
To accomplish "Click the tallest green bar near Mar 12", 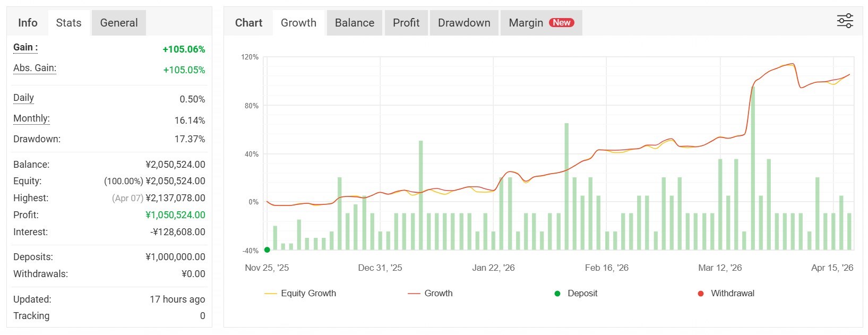I will coord(752,170).
